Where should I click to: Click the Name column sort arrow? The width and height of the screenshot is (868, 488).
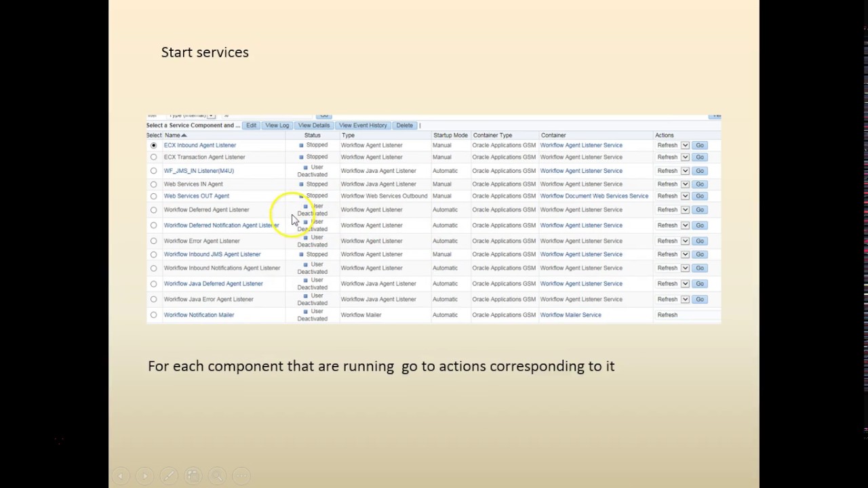tap(184, 136)
